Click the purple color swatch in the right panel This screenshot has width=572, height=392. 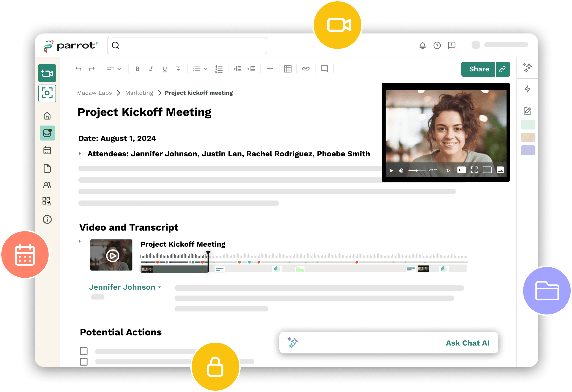point(528,150)
